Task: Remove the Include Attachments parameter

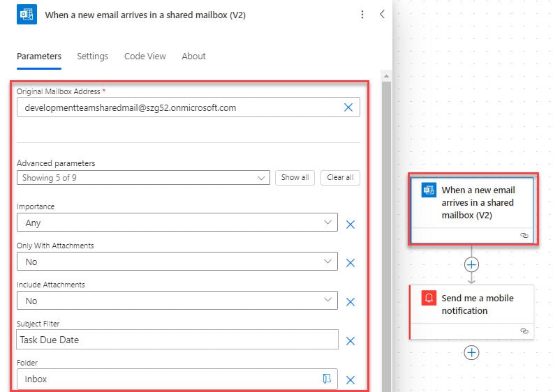Action: [351, 302]
